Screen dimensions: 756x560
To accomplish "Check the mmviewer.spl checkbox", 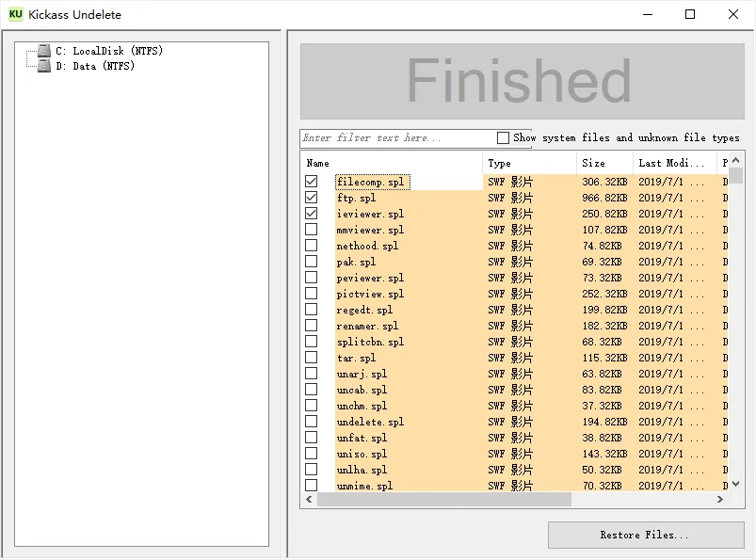I will [312, 230].
